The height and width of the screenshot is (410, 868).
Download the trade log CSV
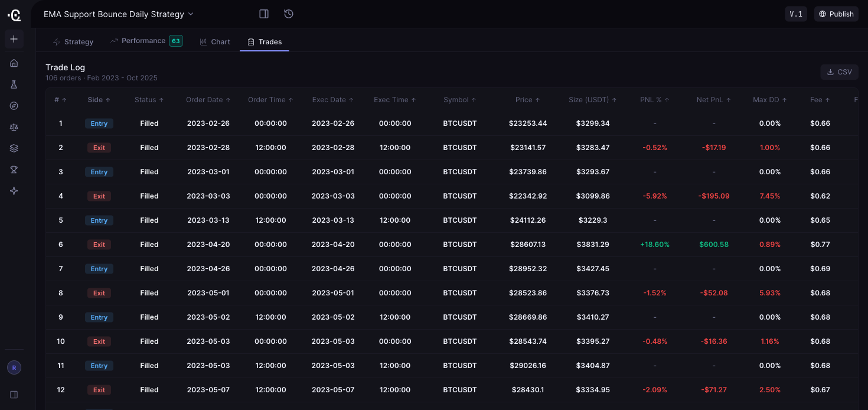click(x=839, y=72)
